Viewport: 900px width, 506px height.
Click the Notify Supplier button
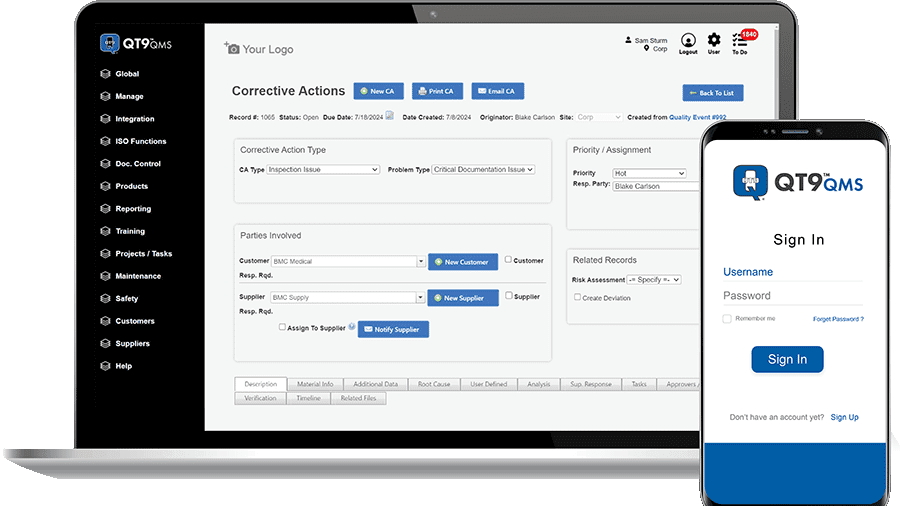393,329
